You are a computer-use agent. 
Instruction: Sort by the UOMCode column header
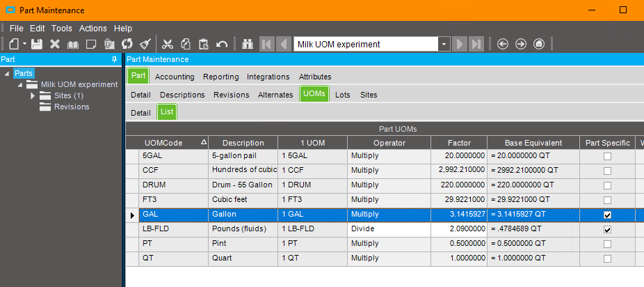pos(174,143)
